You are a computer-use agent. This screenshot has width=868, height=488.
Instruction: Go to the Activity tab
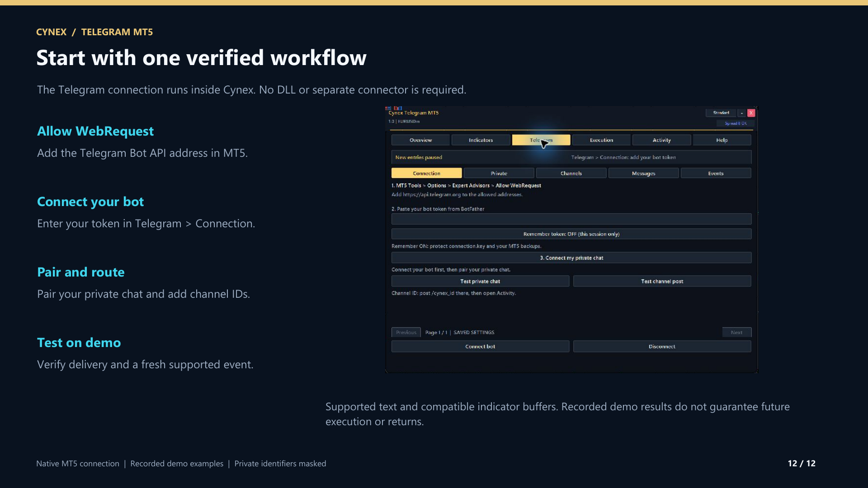click(661, 140)
